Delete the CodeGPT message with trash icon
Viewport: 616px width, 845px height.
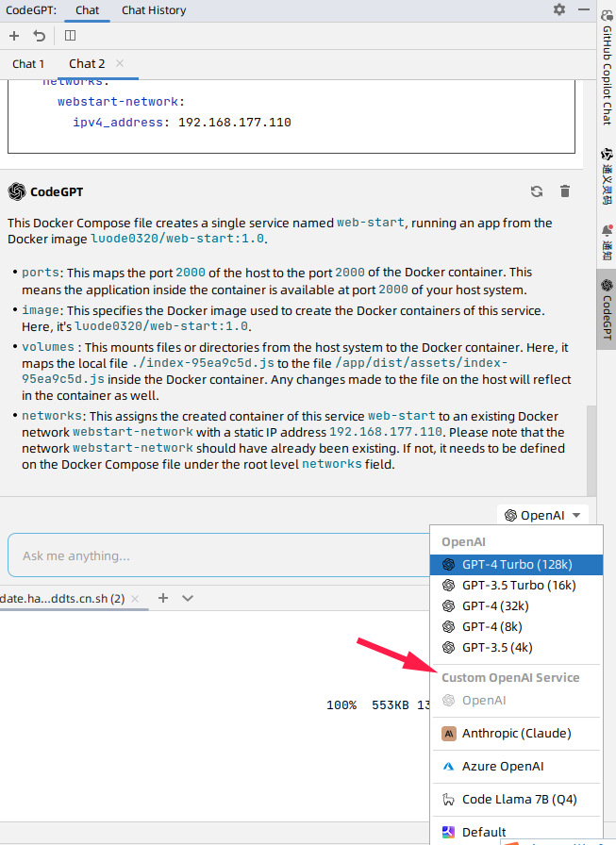pos(565,191)
